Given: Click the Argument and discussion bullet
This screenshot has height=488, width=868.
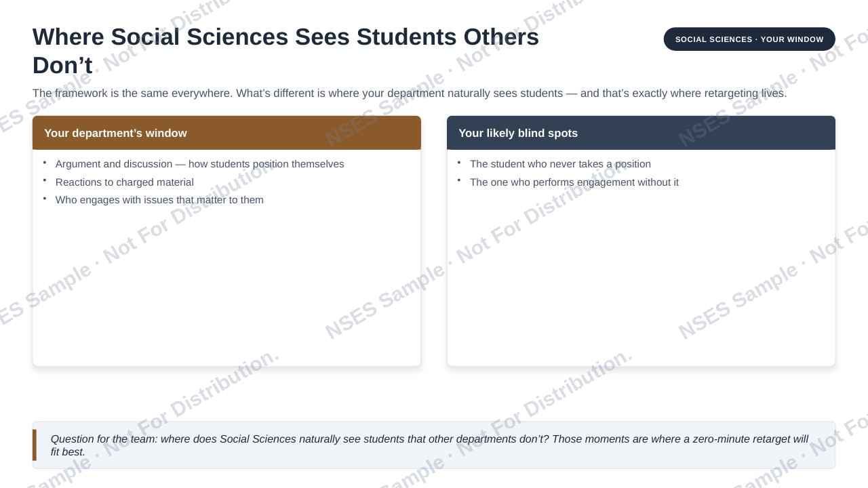Looking at the screenshot, I should click(x=199, y=164).
